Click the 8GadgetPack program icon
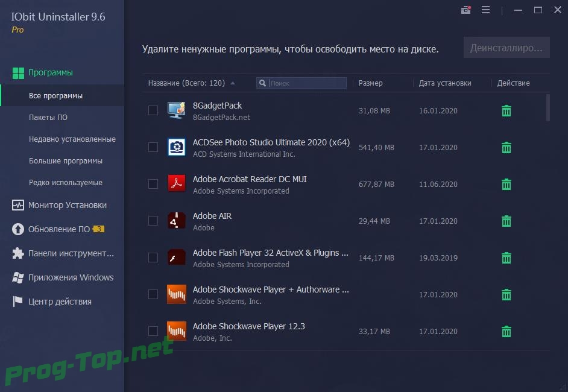The image size is (568, 392). (177, 110)
